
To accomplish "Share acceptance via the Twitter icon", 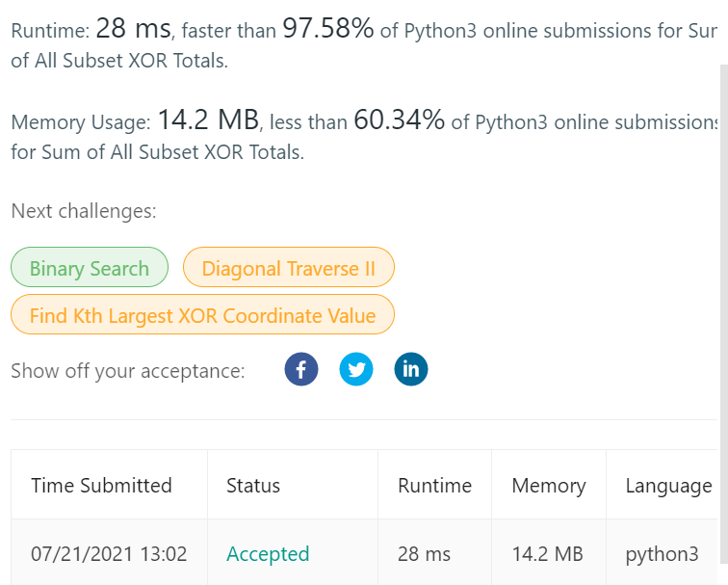I will (356, 369).
